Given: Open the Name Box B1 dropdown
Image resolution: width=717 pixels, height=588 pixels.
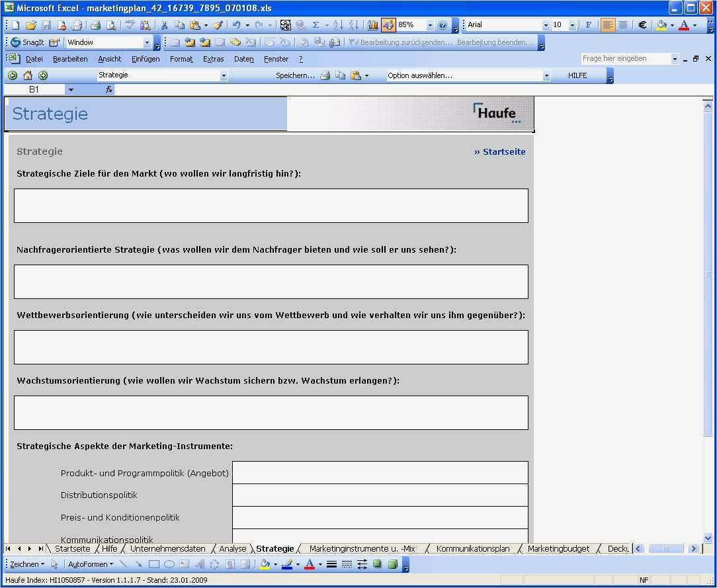Looking at the screenshot, I should 71,89.
